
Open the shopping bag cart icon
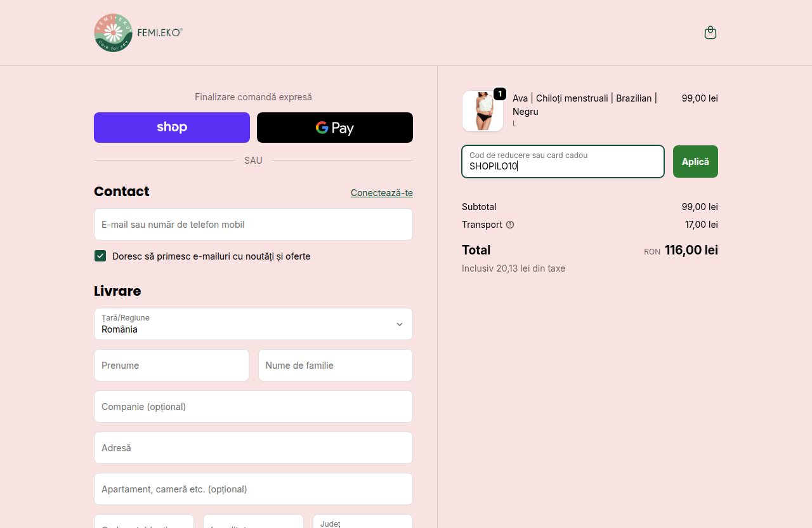pyautogui.click(x=710, y=32)
